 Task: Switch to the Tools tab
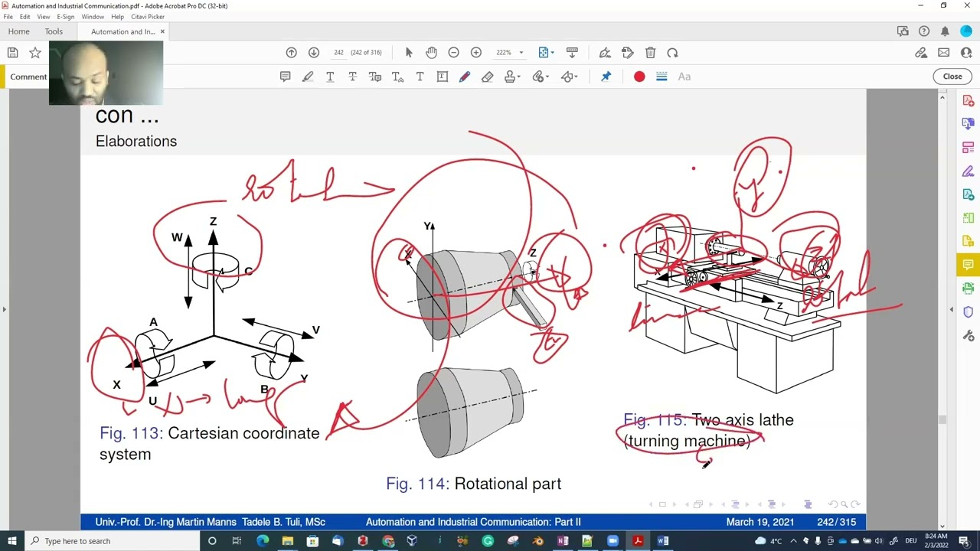coord(54,31)
